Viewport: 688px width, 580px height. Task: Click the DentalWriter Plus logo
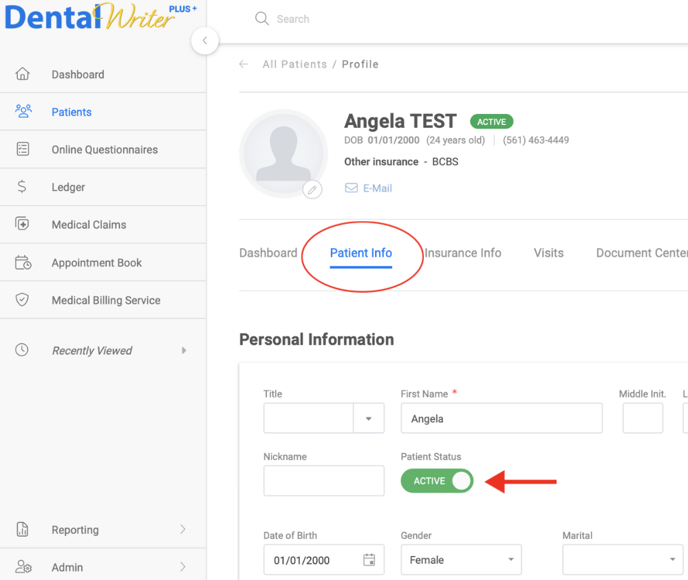point(100,17)
